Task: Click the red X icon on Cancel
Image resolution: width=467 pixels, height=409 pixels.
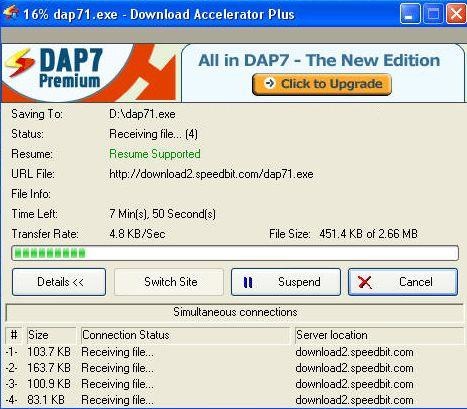Action: pos(365,282)
